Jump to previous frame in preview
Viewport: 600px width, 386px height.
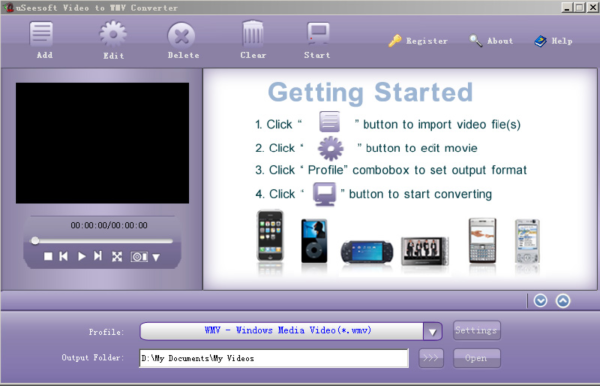click(x=64, y=256)
